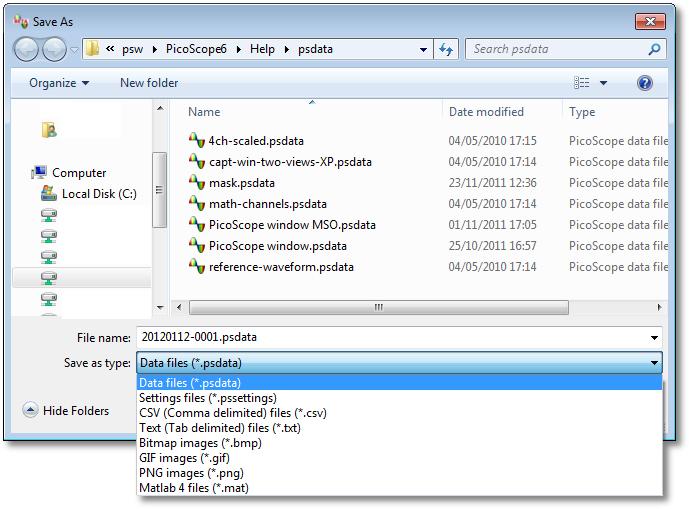Expand arrow after psw in path
Image resolution: width=689 pixels, height=509 pixels.
tap(155, 49)
